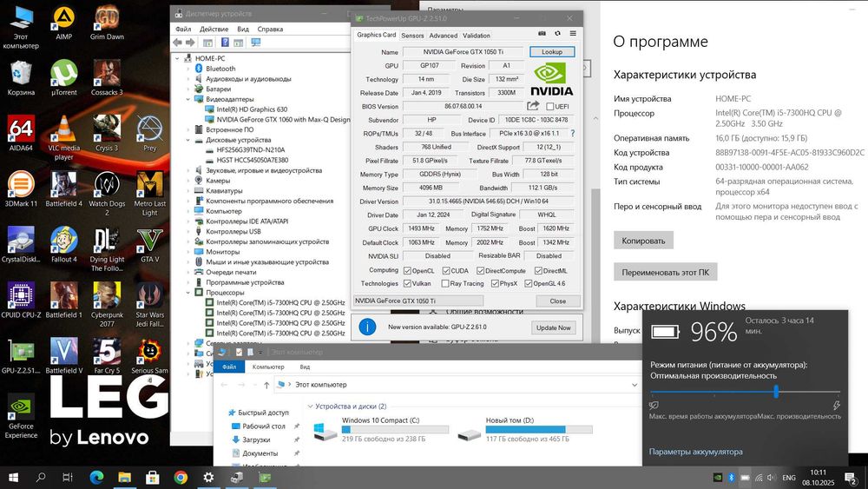Image resolution: width=868 pixels, height=489 pixels.
Task: Open the AIDA64 desktop icon
Action: pyautogui.click(x=21, y=133)
